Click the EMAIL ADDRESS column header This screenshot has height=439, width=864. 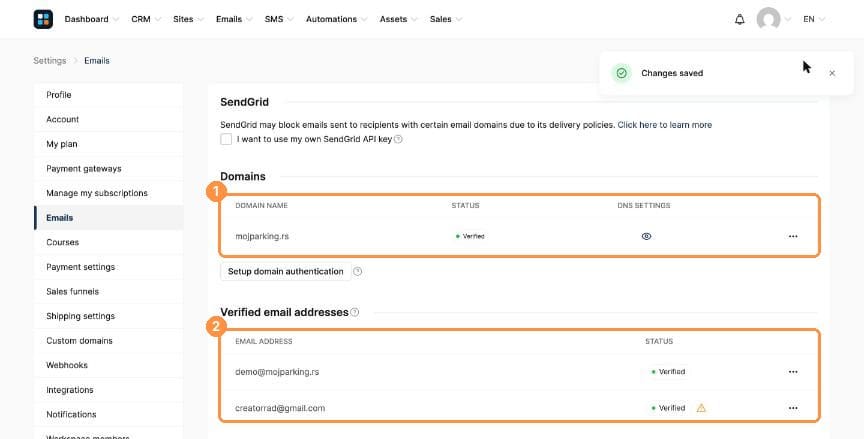264,342
